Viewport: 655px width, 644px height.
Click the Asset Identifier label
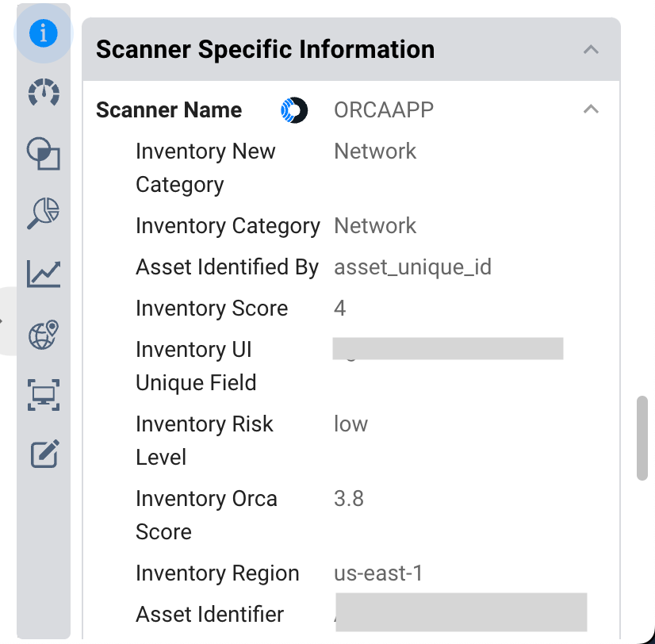point(209,615)
